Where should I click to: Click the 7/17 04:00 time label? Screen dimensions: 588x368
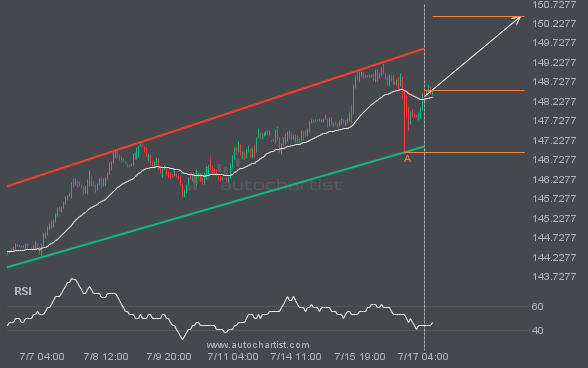pos(423,357)
